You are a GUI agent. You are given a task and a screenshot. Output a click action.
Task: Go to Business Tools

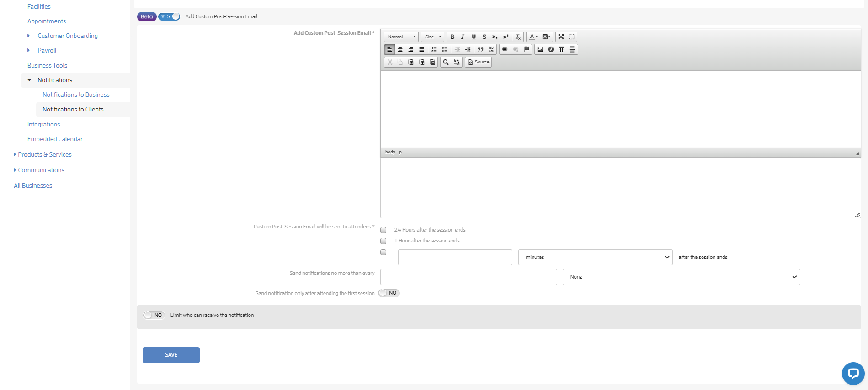coord(47,66)
